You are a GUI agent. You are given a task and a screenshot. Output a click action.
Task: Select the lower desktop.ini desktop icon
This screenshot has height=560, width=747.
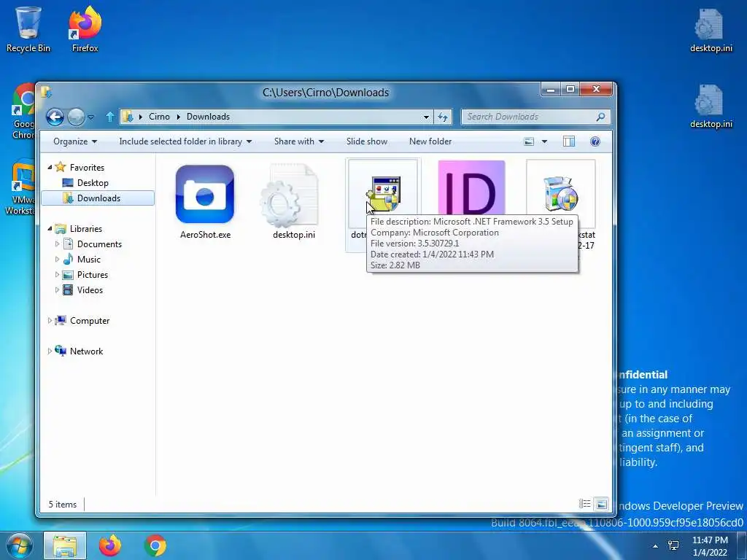[711, 106]
